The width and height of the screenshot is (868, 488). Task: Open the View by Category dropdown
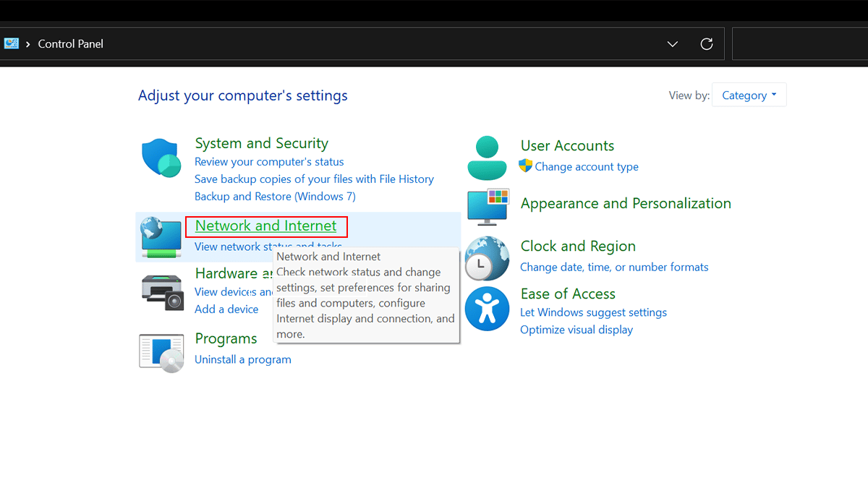[749, 95]
